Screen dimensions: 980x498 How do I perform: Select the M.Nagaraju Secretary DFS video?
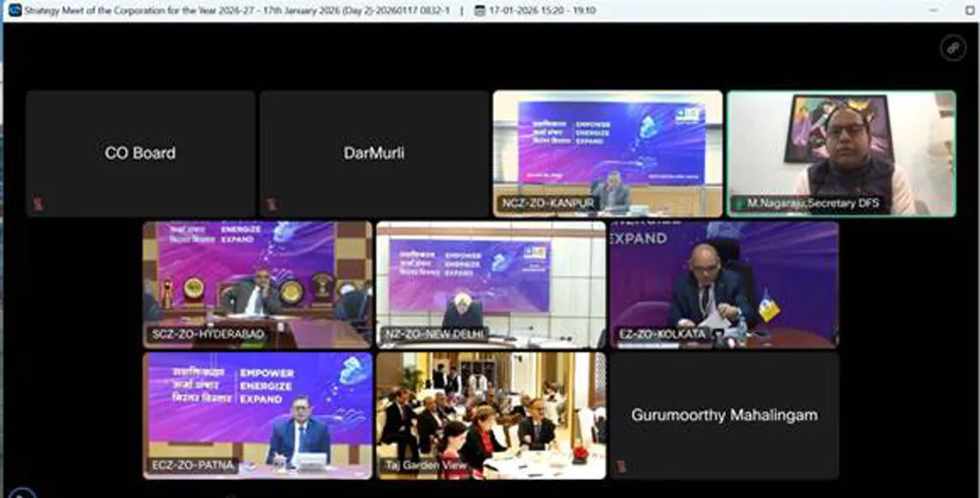841,153
